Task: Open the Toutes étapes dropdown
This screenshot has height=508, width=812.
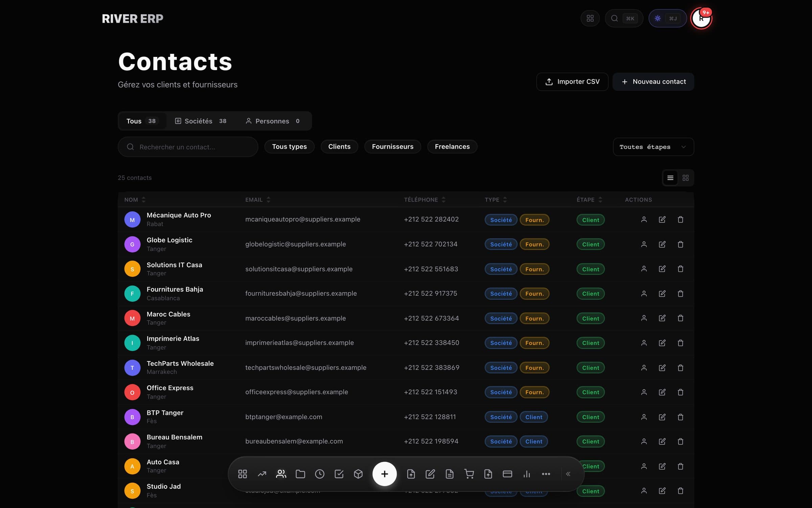Action: [653, 147]
